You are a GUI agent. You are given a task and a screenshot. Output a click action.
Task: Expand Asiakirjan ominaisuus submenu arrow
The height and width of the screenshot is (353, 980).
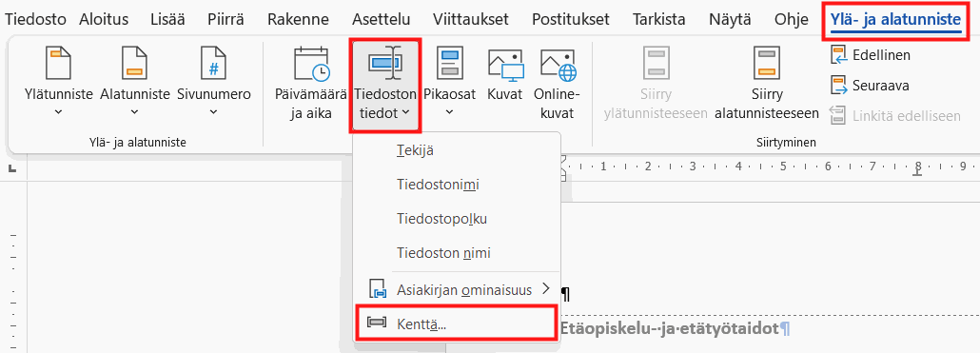click(545, 288)
